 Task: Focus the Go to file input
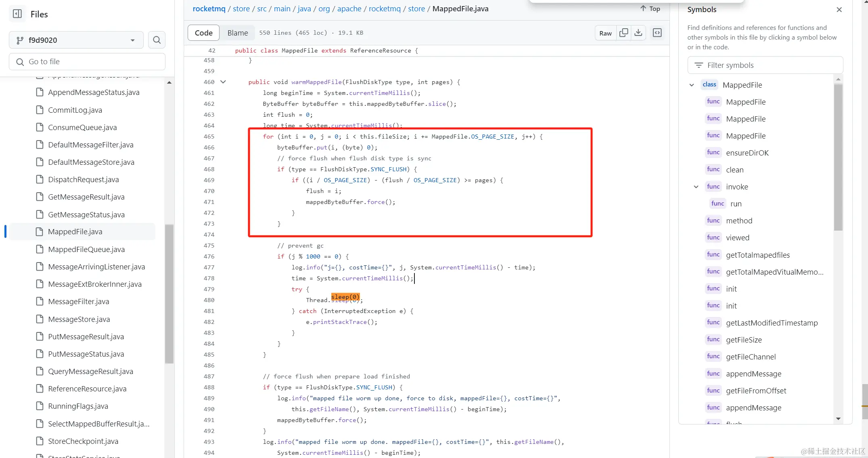87,62
